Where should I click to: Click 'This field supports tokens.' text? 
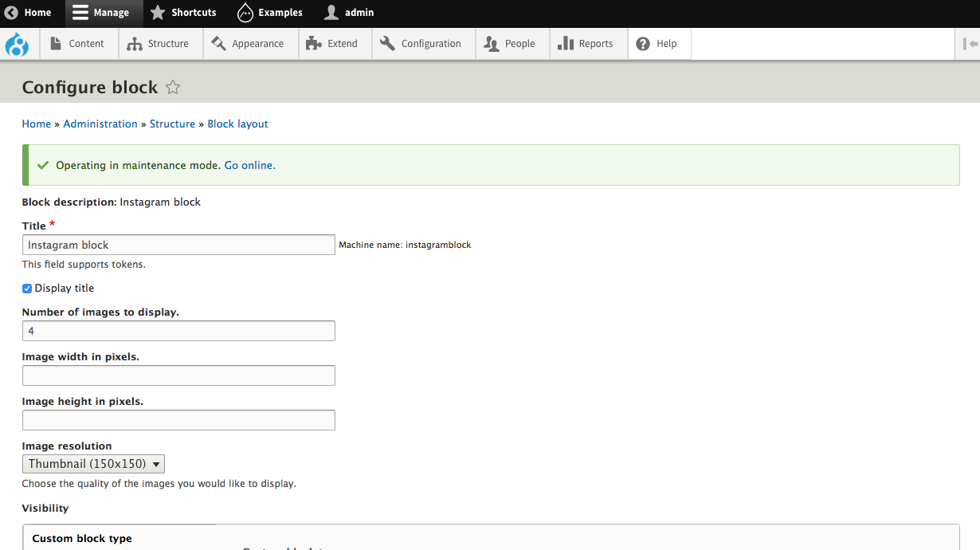click(84, 265)
